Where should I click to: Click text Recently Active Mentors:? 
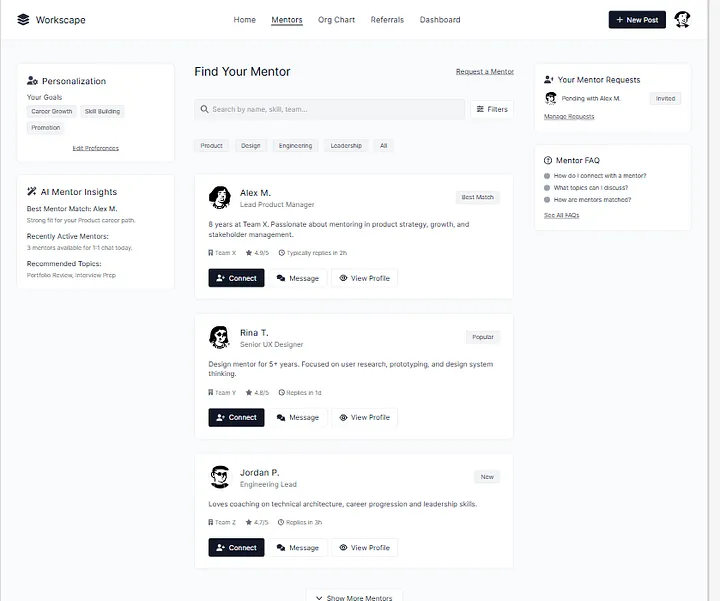click(68, 236)
